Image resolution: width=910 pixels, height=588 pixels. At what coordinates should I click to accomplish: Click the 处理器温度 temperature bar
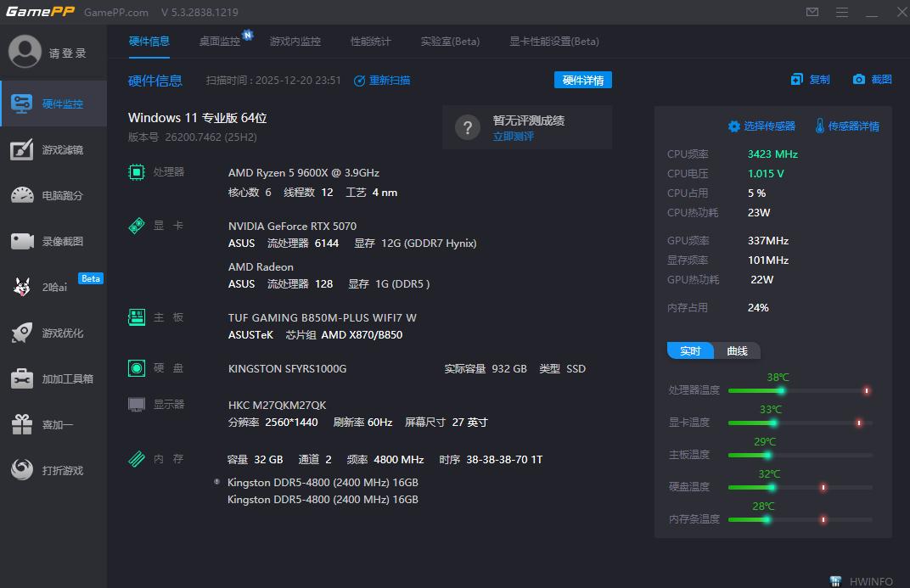[x=800, y=391]
